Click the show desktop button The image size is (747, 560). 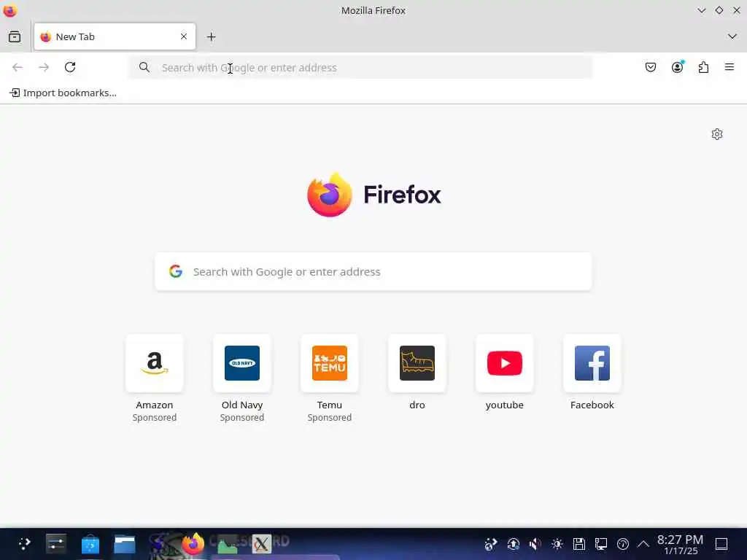pyautogui.click(x=721, y=544)
